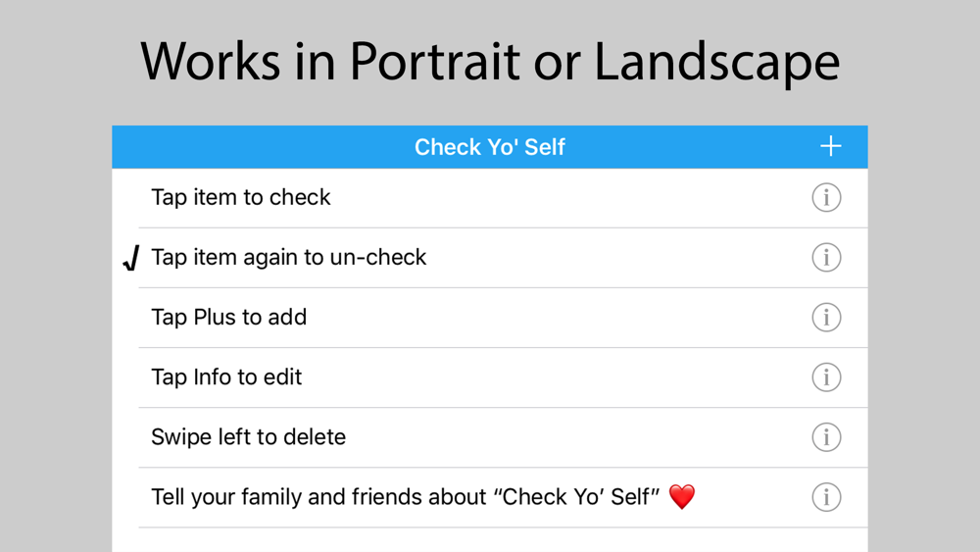Screen dimensions: 980x552
Task: Click the word 'Portrait' in the headline
Action: point(434,63)
